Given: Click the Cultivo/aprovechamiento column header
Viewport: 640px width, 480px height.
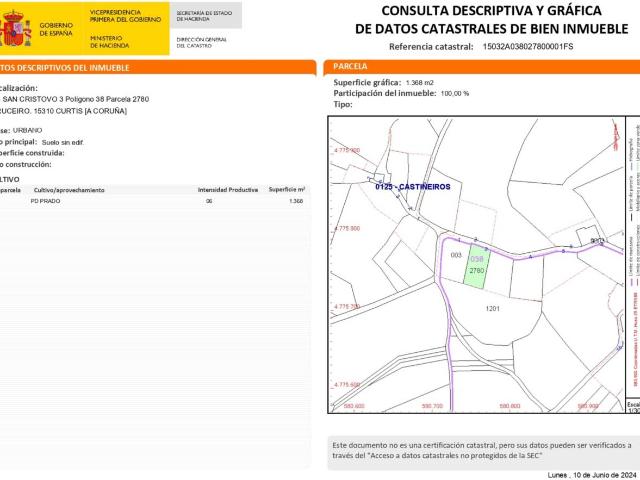Looking at the screenshot, I should 69,189.
